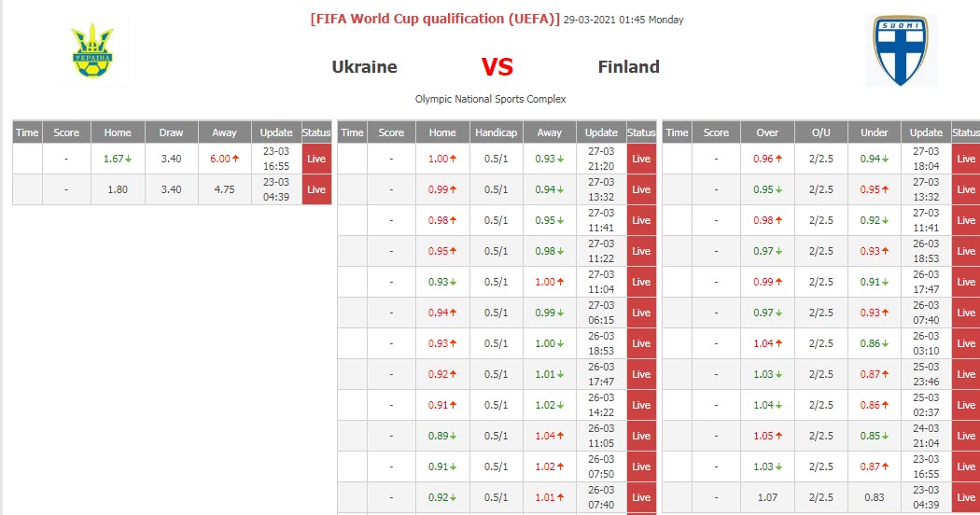Click Live status for 23-03 16:55 1X2 odds
Screen dimensions: 980x515
pos(316,159)
